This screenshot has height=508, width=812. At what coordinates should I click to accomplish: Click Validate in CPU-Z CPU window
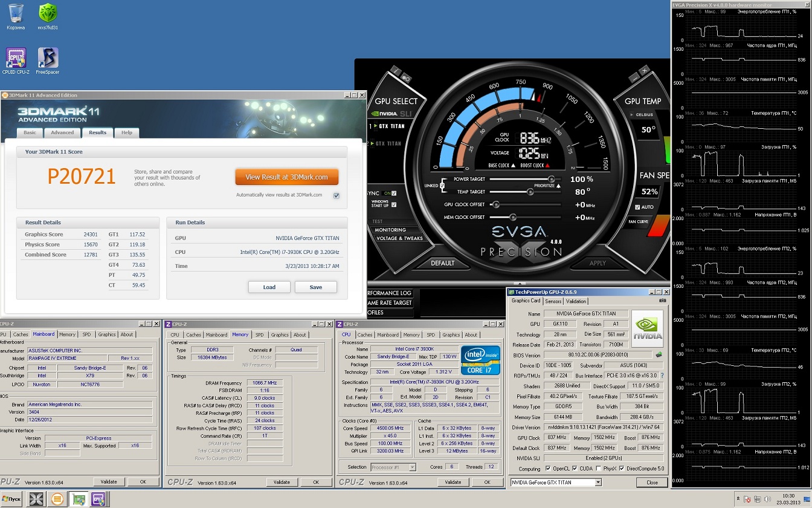(x=453, y=482)
